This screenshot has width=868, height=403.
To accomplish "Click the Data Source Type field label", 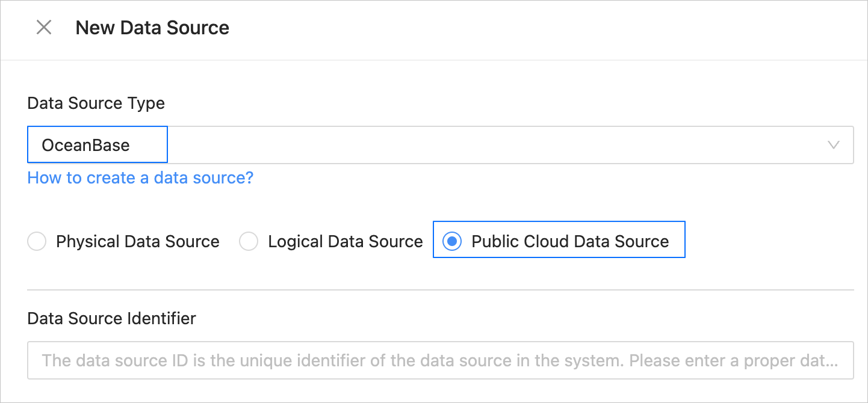I will 96,103.
